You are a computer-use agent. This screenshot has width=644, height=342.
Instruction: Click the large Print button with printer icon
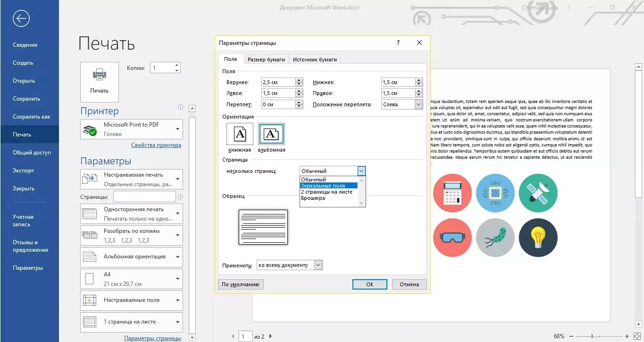(100, 82)
